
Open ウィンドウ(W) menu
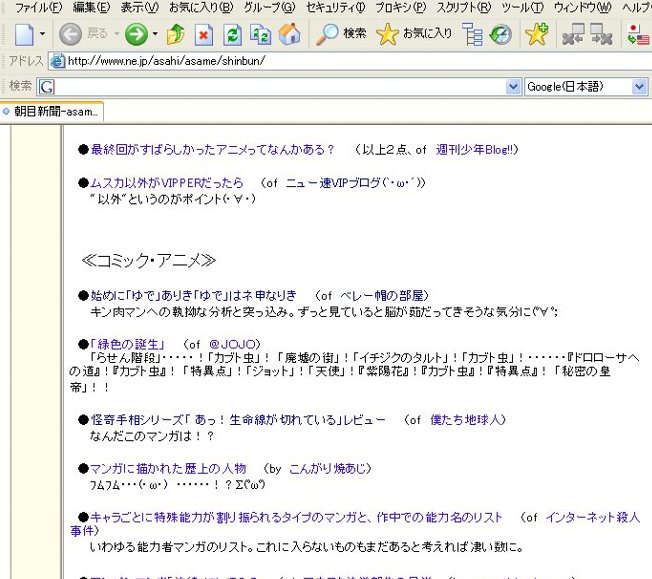[583, 7]
